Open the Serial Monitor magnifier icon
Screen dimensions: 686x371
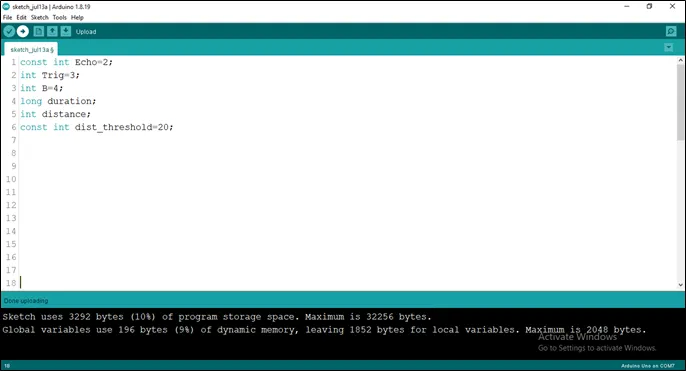[671, 32]
